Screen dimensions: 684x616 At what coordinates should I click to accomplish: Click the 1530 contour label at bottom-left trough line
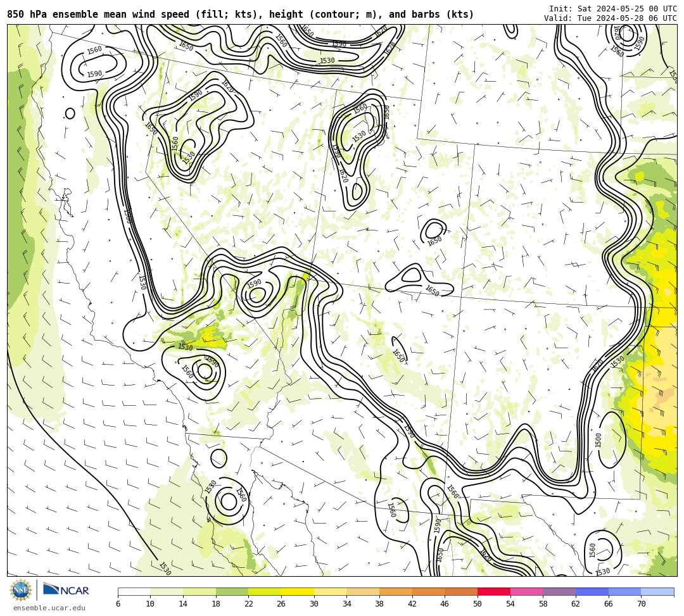point(165,569)
